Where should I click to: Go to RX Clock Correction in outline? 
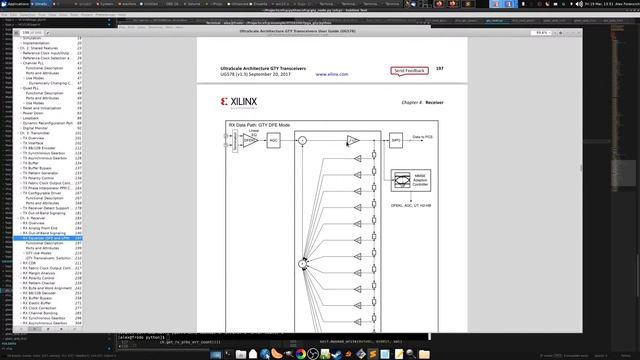39,308
